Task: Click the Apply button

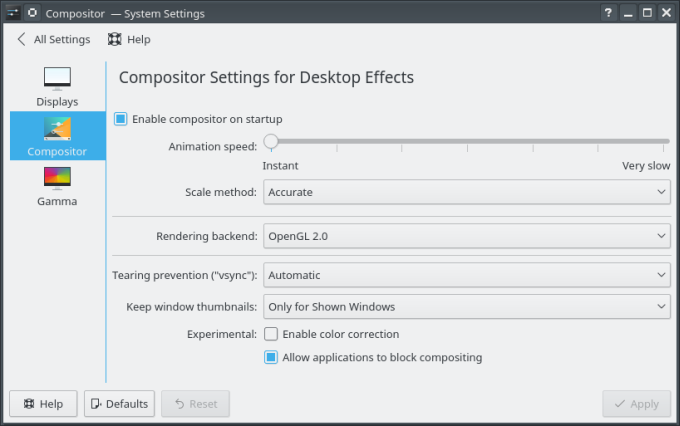Action: pos(636,404)
